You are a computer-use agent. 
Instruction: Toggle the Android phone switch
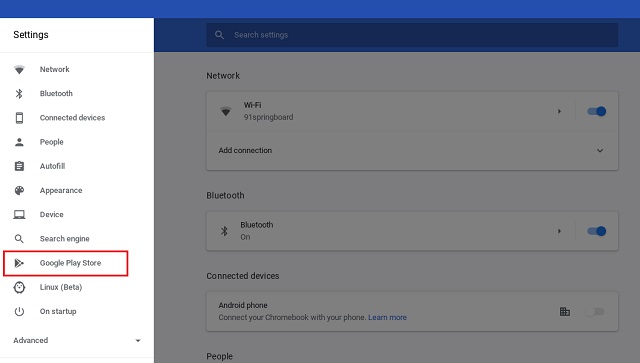coord(595,312)
